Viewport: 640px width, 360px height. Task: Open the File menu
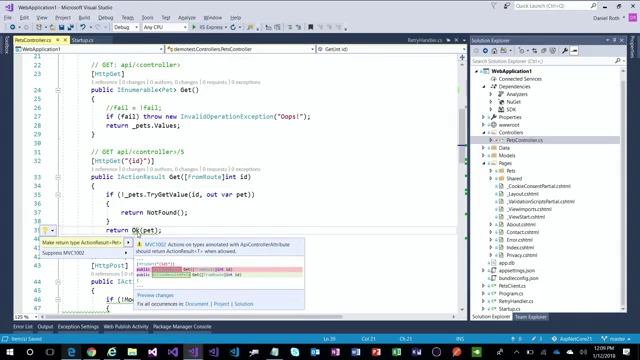[8, 18]
